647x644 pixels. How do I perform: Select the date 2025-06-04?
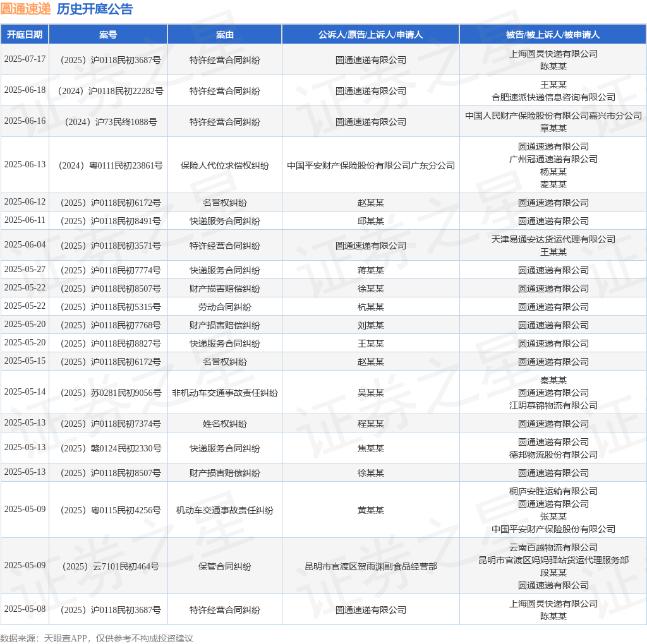click(25, 245)
